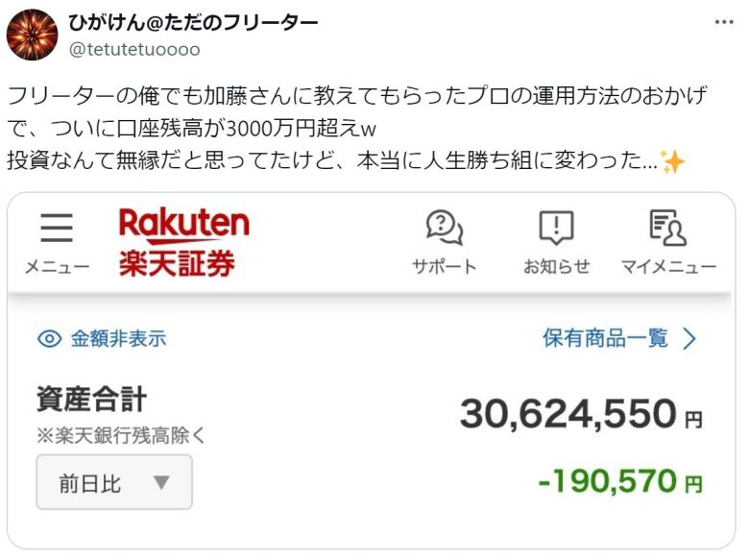Select the メニュー label in the header

click(x=57, y=267)
